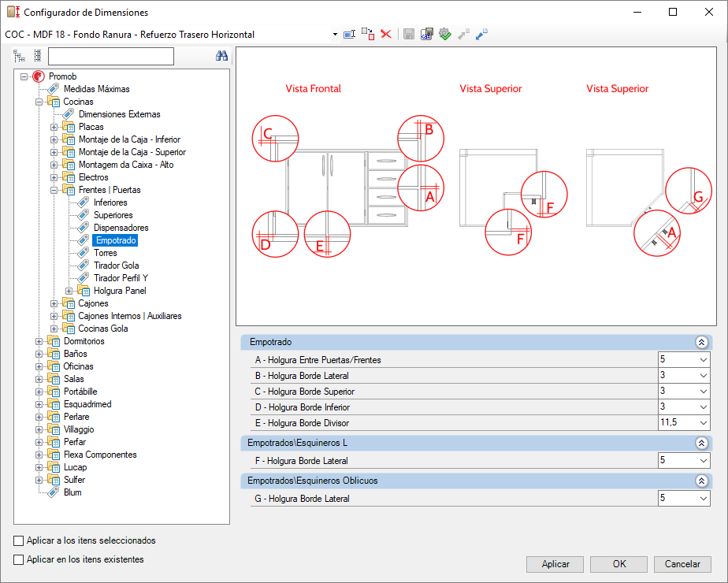Collapse the Empotrados\Esquineros Oblicuos section
The image size is (728, 583).
click(701, 481)
